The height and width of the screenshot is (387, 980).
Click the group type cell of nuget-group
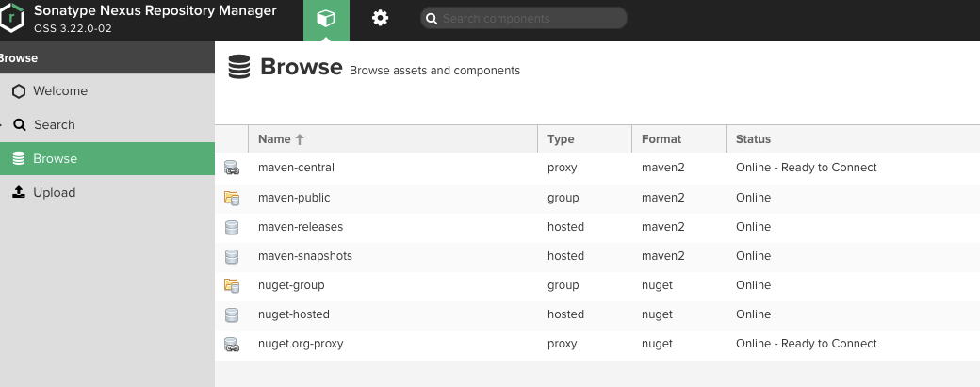tap(563, 284)
